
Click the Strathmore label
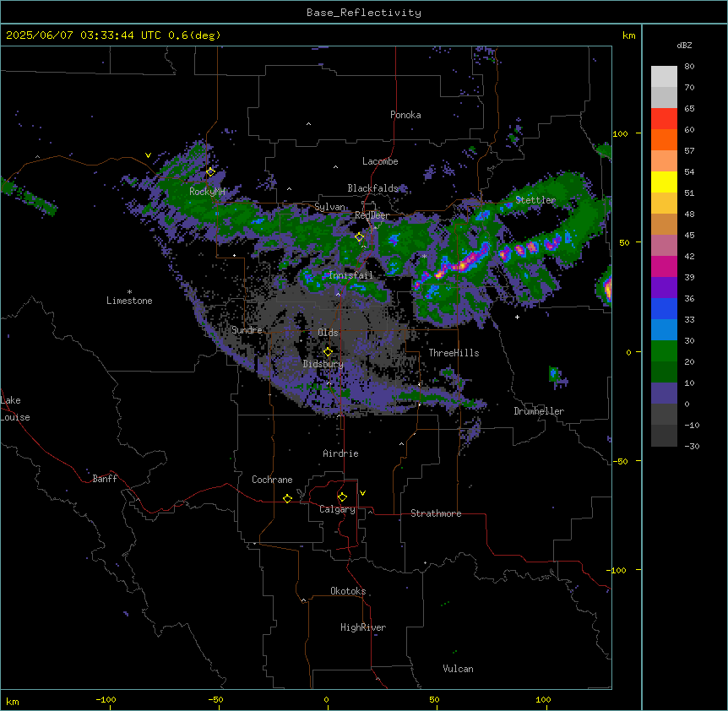[x=436, y=513]
